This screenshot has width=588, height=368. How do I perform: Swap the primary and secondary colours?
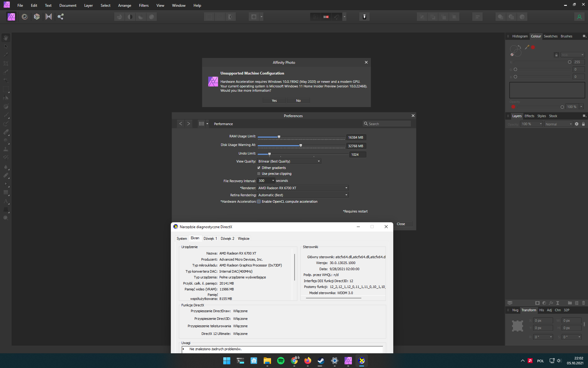tap(519, 47)
